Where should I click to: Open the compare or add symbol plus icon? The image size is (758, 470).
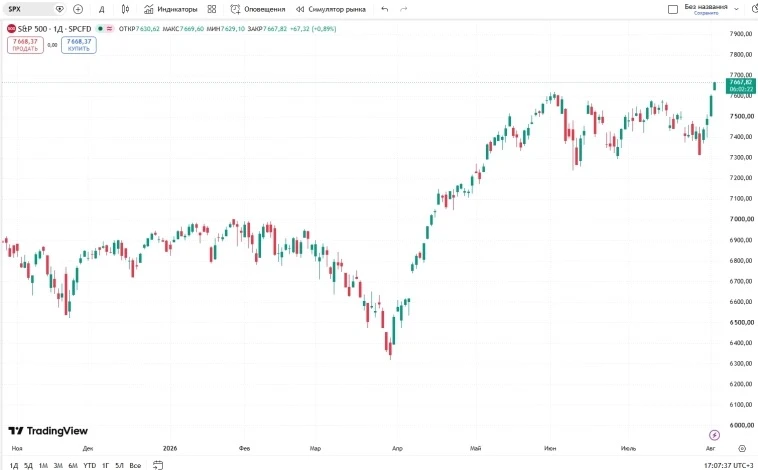point(78,9)
